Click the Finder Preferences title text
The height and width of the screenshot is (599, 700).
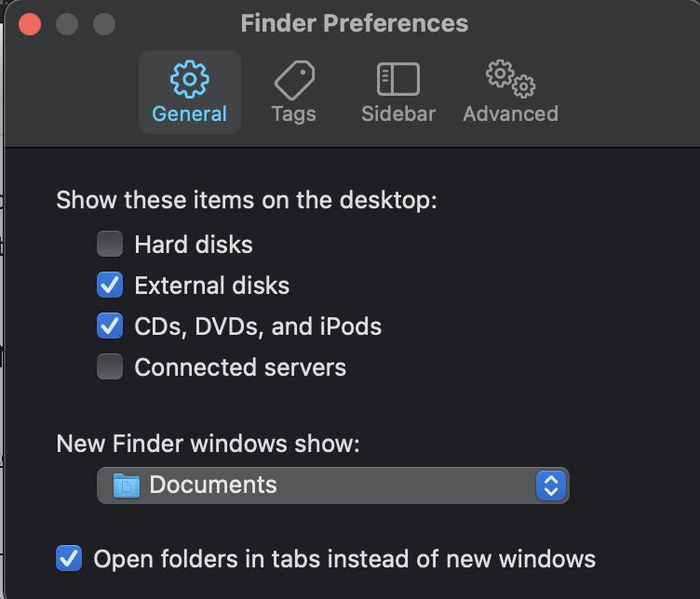pos(354,23)
